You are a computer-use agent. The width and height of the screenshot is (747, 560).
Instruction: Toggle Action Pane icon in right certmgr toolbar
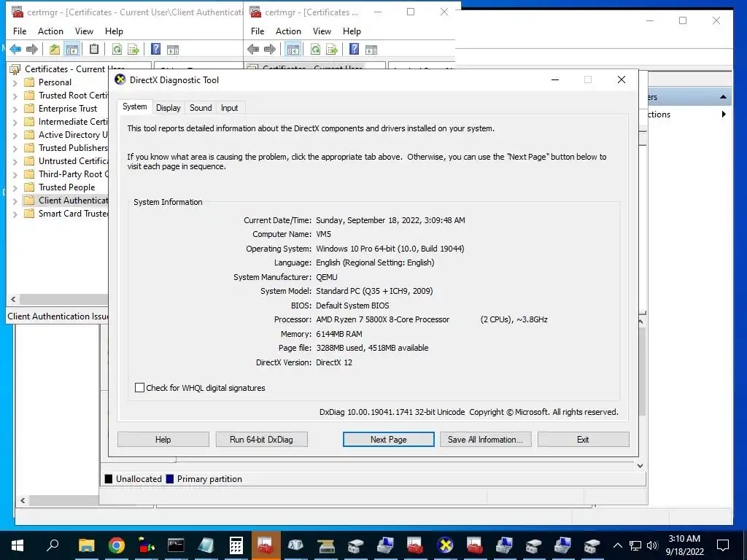pos(371,49)
